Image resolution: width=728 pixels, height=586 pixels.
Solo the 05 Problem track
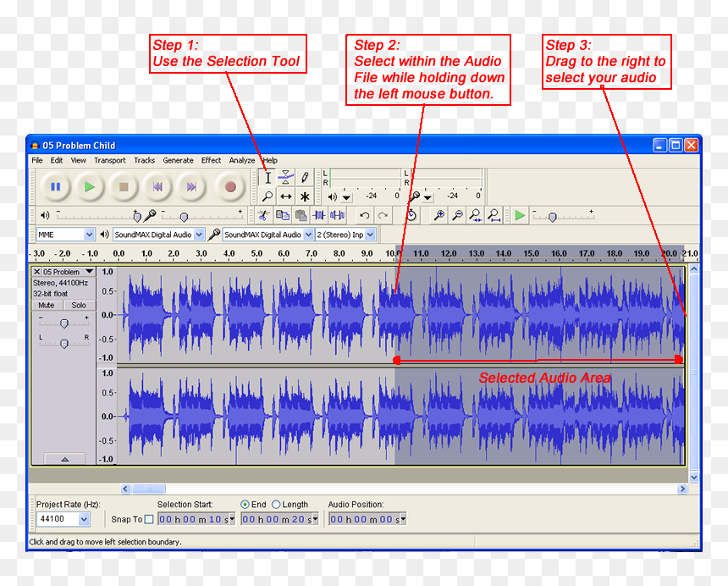[79, 305]
